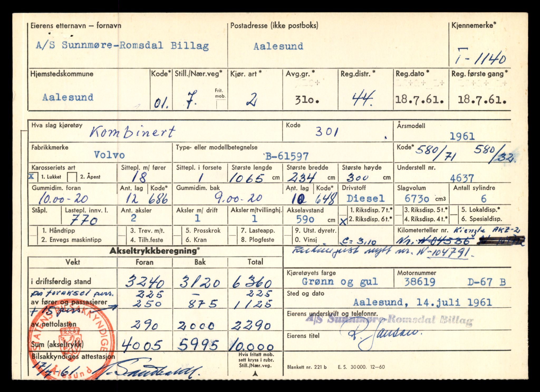This screenshot has width=540, height=392.
Task: Select the crossed '2. Riksdisp. 6 t.' checkbox
Action: pos(343,221)
